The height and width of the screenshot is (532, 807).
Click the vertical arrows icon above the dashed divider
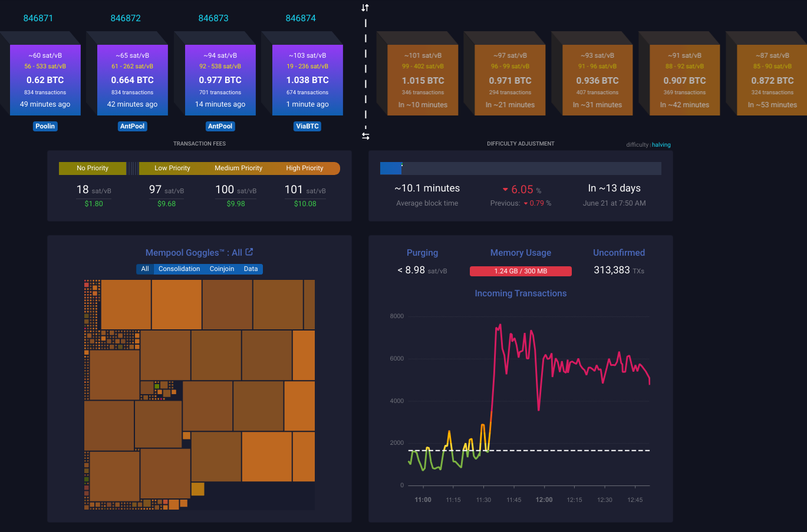click(x=365, y=8)
